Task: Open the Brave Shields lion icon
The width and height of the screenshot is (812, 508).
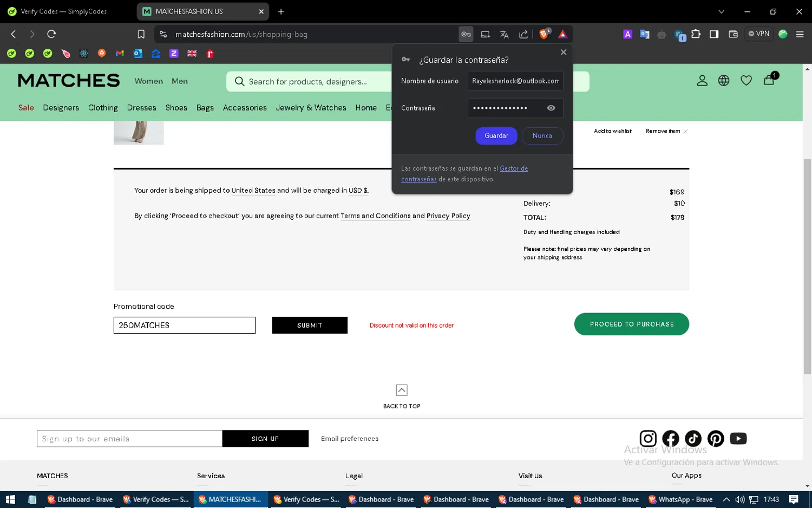Action: point(544,34)
